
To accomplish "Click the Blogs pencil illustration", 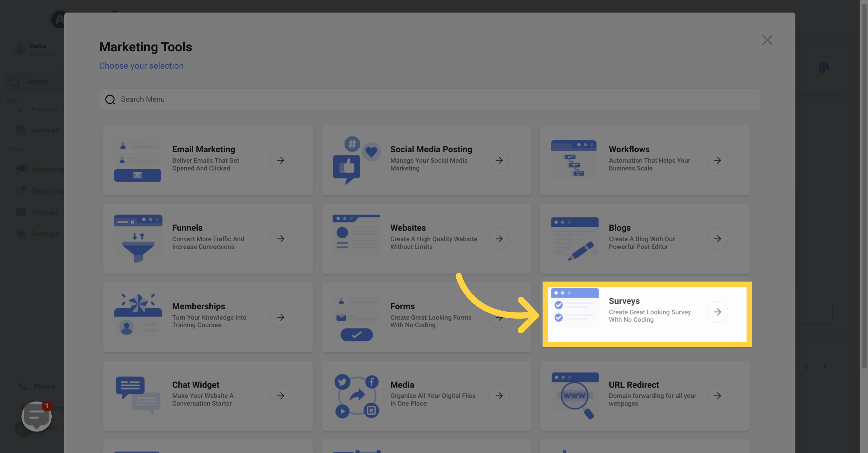I will 575,239.
